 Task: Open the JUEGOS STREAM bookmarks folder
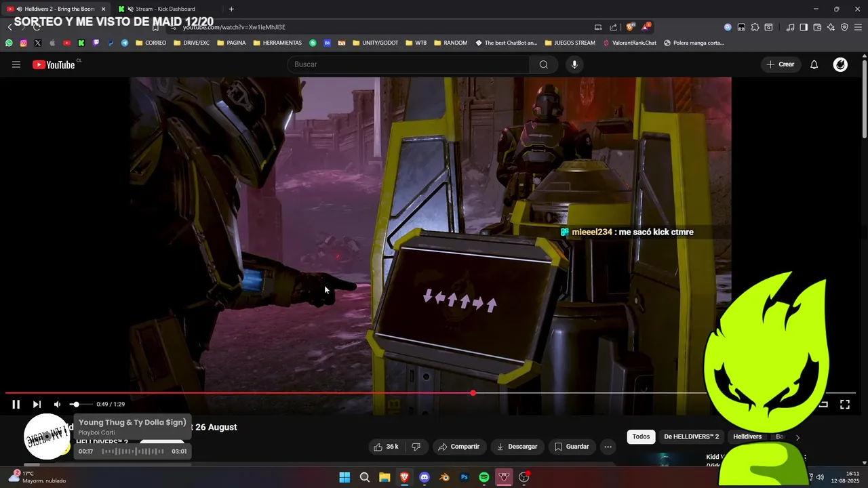(x=570, y=43)
